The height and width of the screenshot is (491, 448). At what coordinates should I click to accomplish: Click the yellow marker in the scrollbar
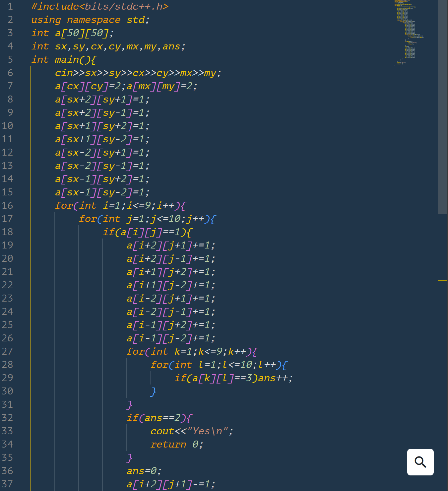pyautogui.click(x=442, y=281)
